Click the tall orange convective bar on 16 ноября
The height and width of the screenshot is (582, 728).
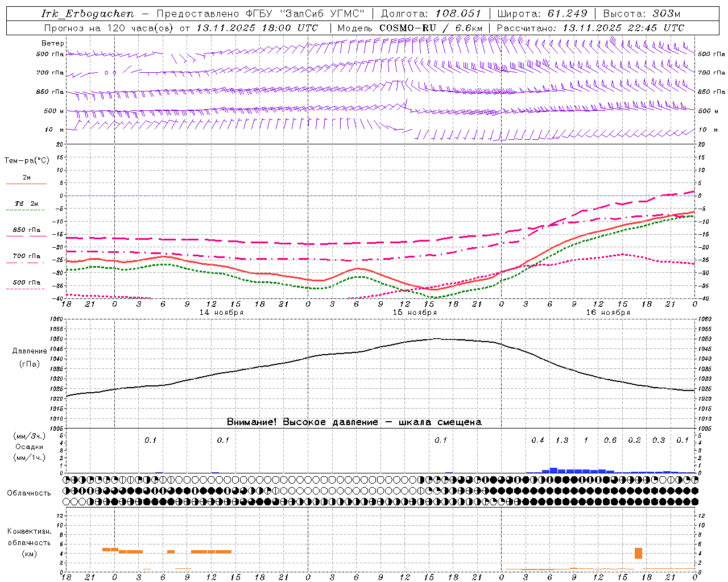pyautogui.click(x=638, y=553)
